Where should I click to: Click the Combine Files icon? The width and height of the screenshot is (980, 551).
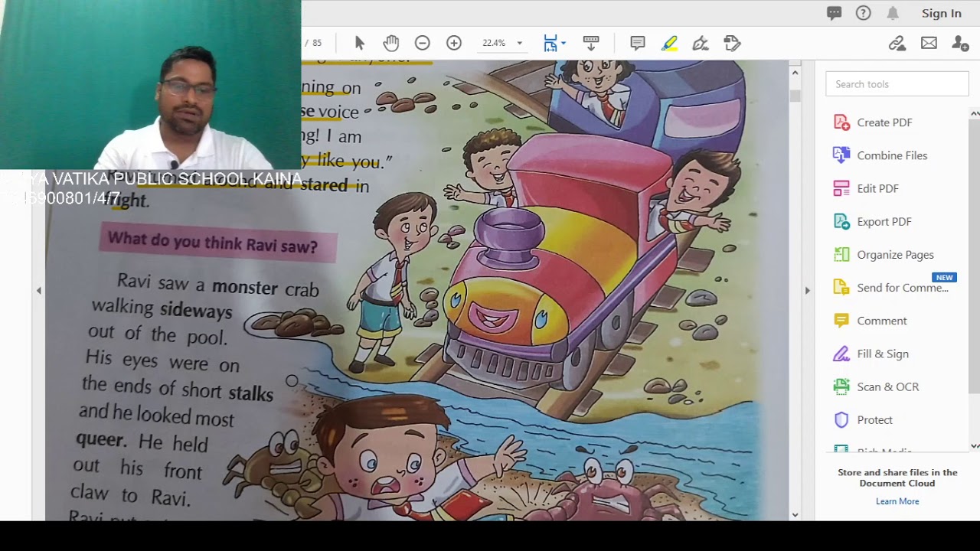click(x=841, y=155)
